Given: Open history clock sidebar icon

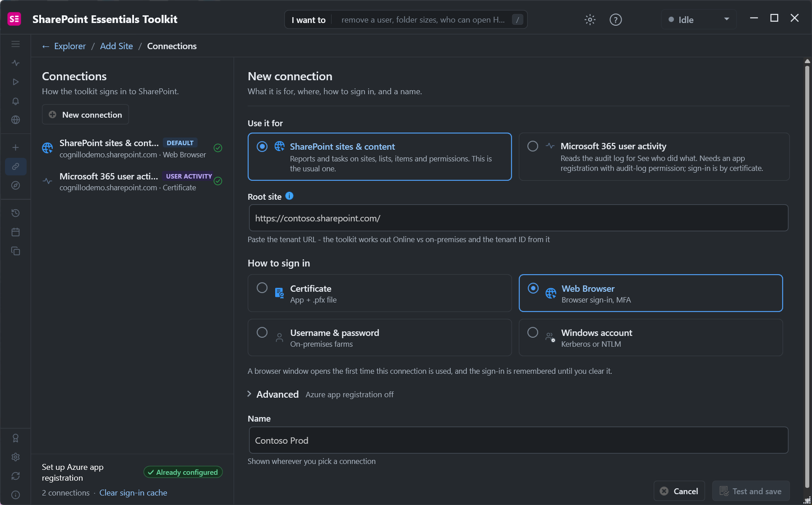Looking at the screenshot, I should [15, 213].
